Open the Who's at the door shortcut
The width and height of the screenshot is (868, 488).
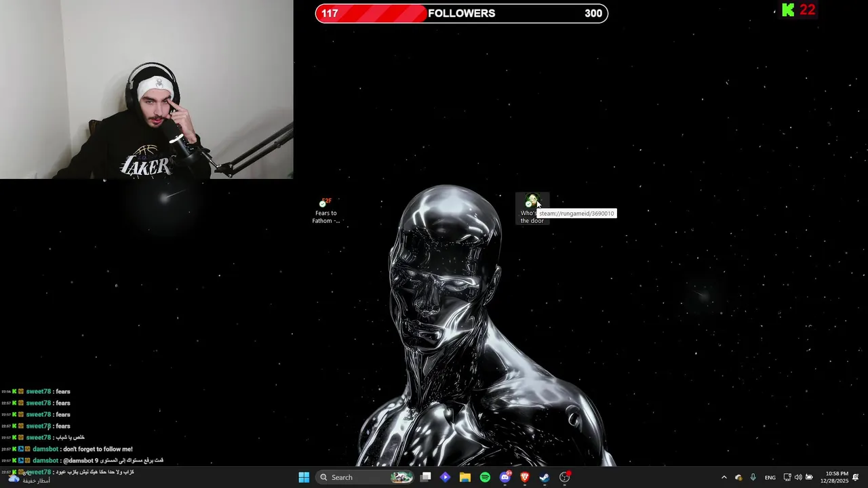click(x=532, y=209)
